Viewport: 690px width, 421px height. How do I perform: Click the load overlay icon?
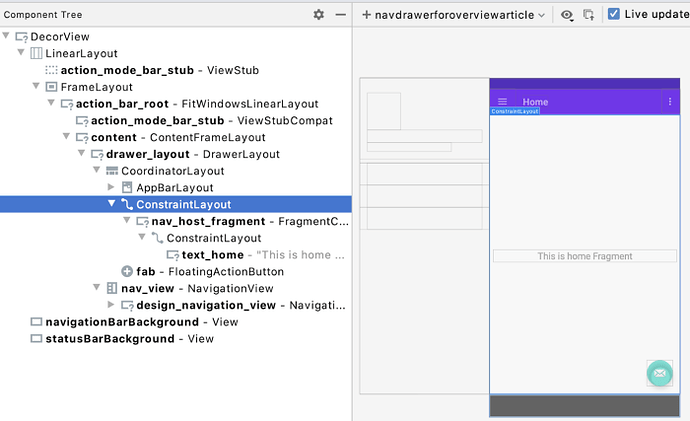click(589, 15)
